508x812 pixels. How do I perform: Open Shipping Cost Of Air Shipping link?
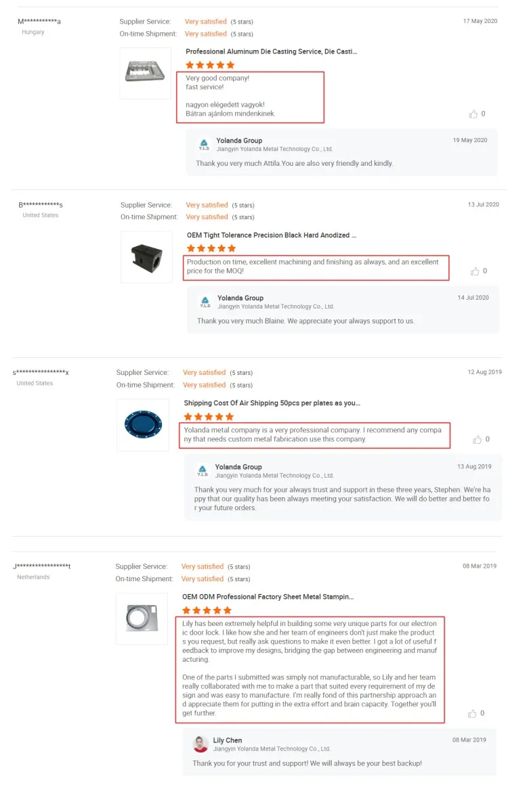[x=272, y=403]
